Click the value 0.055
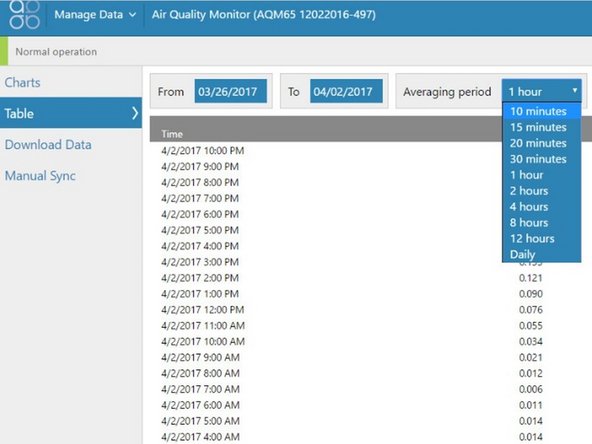 point(530,325)
